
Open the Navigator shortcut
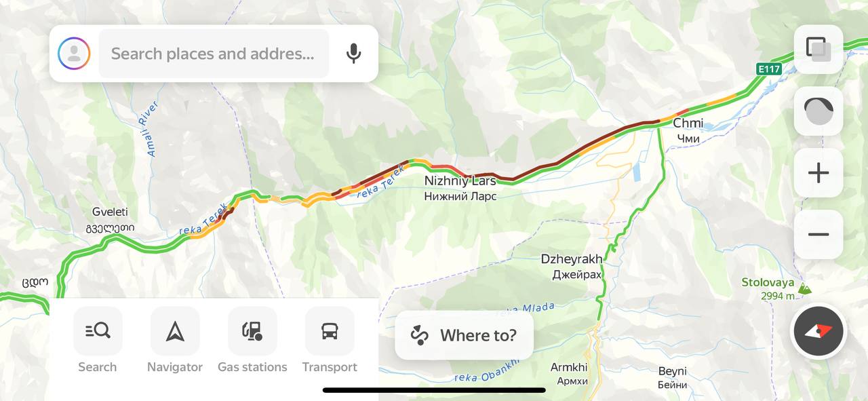(175, 340)
